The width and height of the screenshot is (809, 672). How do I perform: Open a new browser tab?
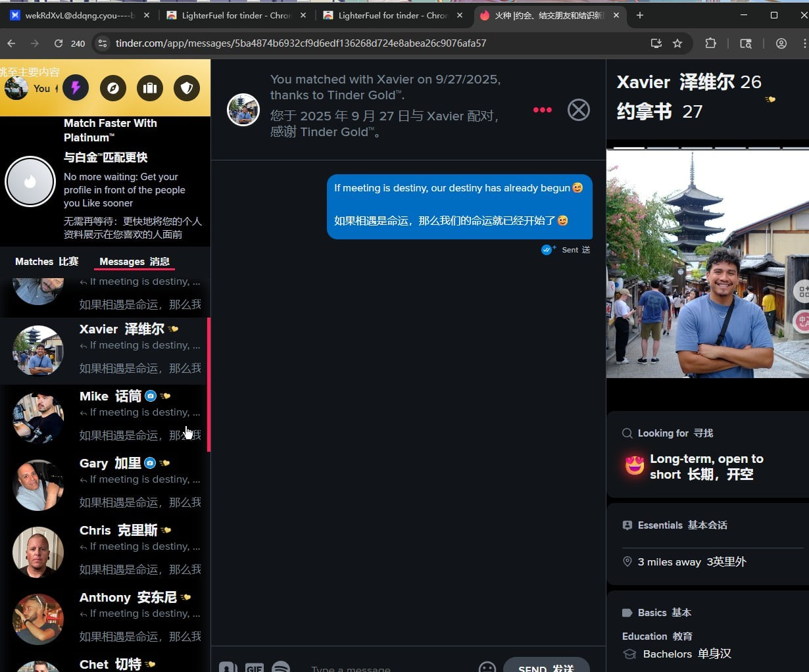tap(640, 15)
